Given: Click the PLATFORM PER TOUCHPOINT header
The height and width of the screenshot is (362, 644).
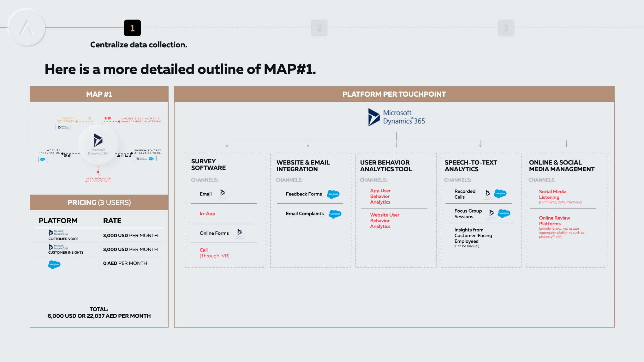Looking at the screenshot, I should tap(394, 94).
